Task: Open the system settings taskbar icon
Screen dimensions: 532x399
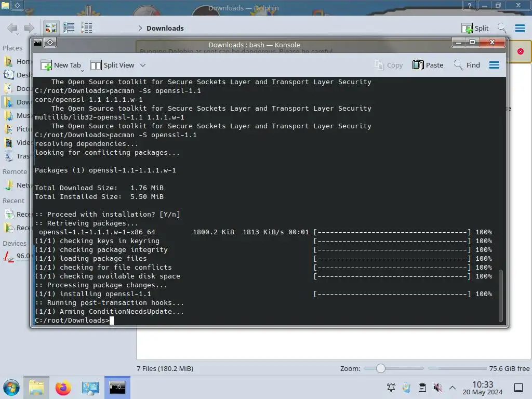Action: click(x=90, y=388)
